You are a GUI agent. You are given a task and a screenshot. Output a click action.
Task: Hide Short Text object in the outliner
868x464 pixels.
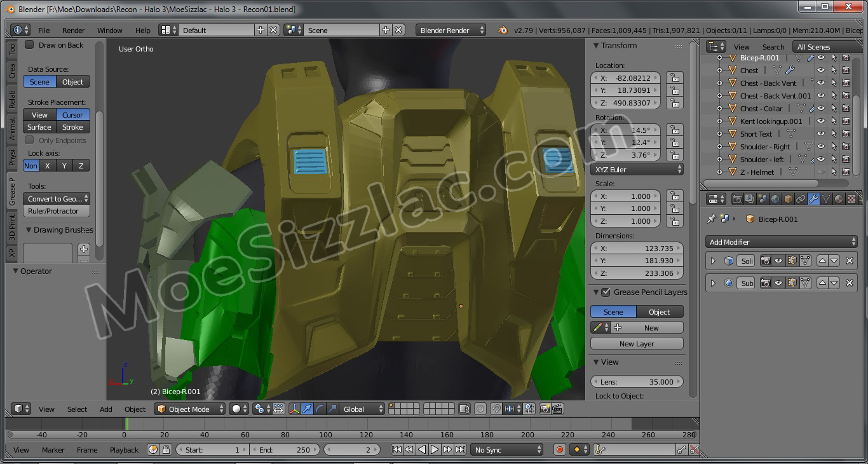click(x=821, y=133)
